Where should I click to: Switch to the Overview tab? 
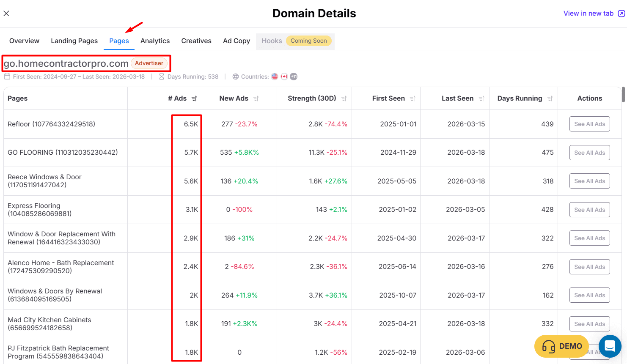(x=24, y=41)
